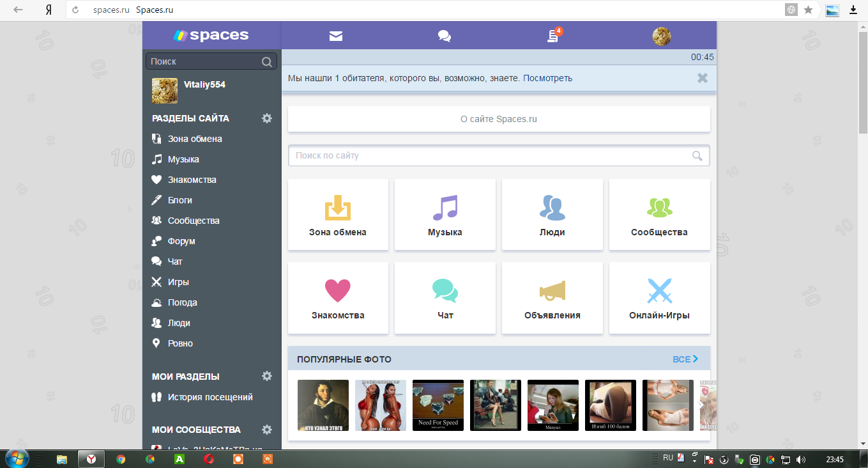Open the green Сообщества tile

tap(660, 214)
